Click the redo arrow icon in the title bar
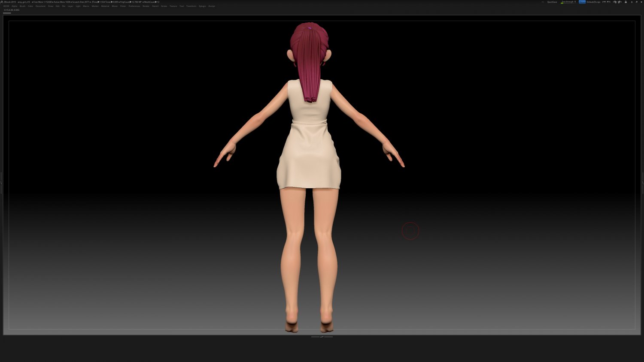 609,2
